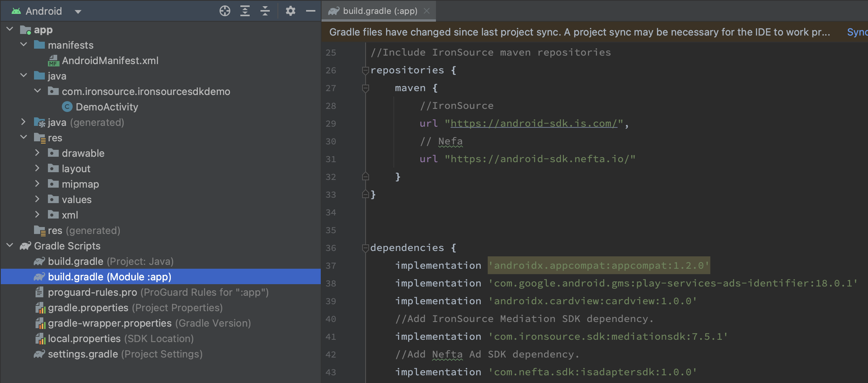This screenshot has height=383, width=868.
Task: Toggle code fold at repositories block
Action: pos(365,70)
